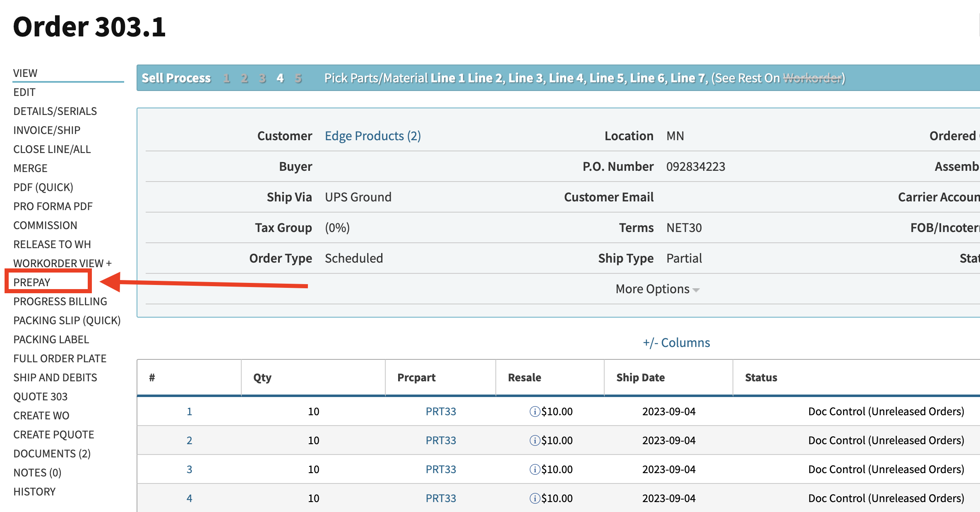Expand the WORKORDER VIEW + menu

click(62, 263)
